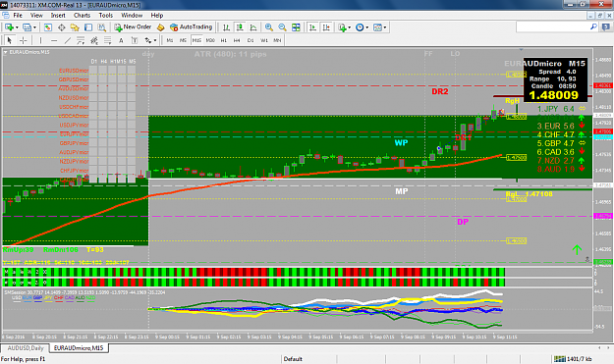Click the Default profile in status bar
Screen dimensions: 614x364
click(x=293, y=359)
